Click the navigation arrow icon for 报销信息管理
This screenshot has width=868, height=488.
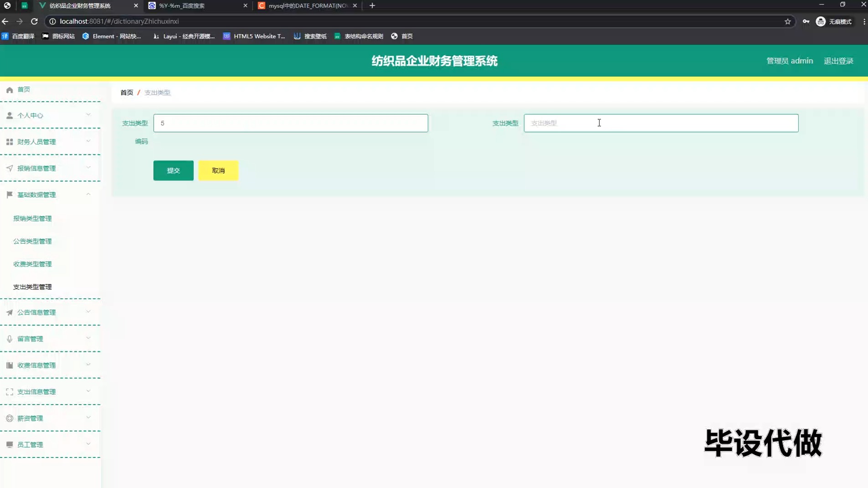(x=10, y=168)
